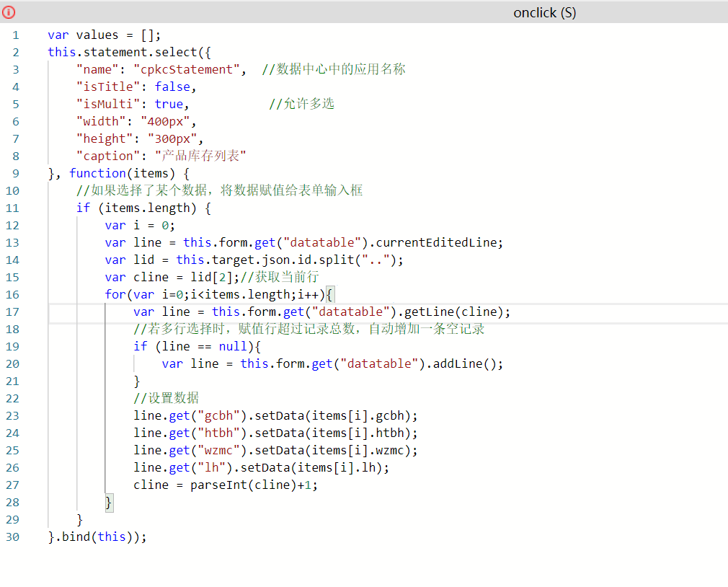Click the comment //允许多选
Screen dimensions: 728x587
301,104
